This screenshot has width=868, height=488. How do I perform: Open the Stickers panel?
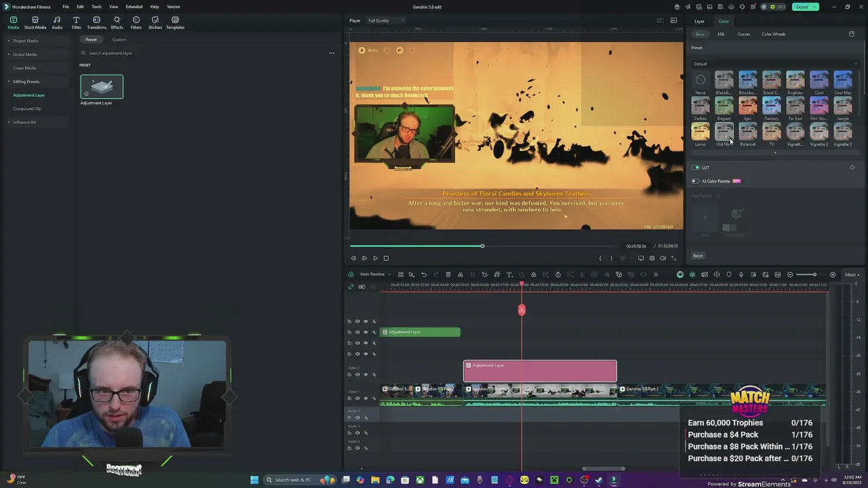(155, 23)
